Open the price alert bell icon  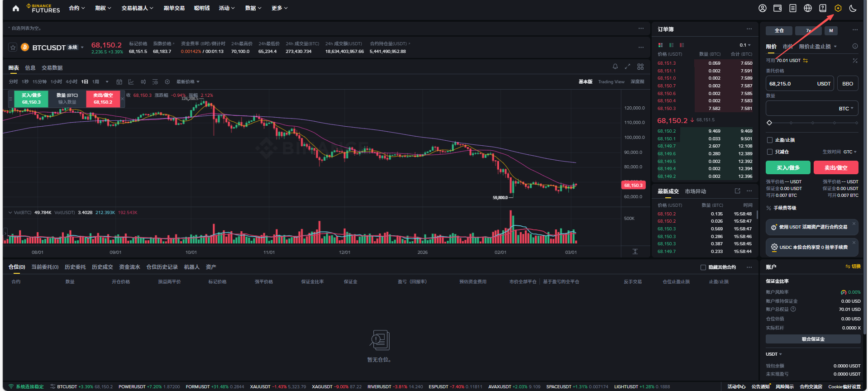(615, 67)
